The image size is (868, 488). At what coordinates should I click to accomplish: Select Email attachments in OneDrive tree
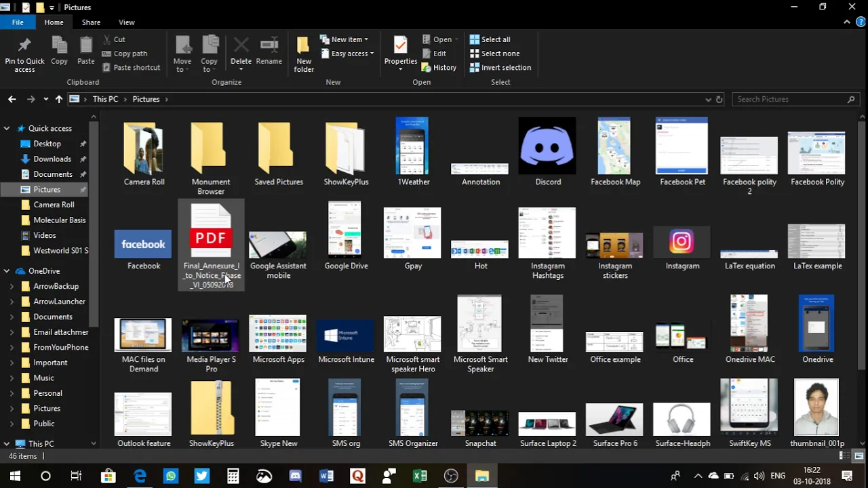point(55,331)
